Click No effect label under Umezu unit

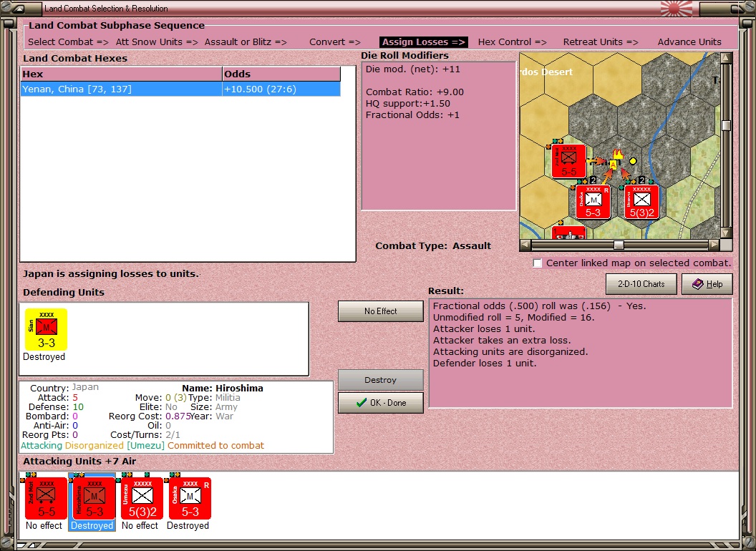click(140, 525)
